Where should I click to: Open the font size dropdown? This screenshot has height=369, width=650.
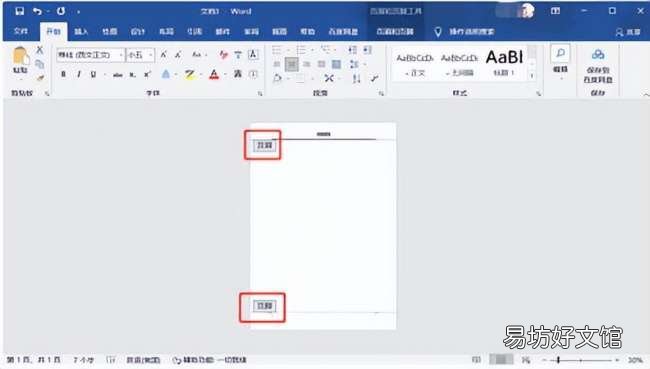click(150, 55)
